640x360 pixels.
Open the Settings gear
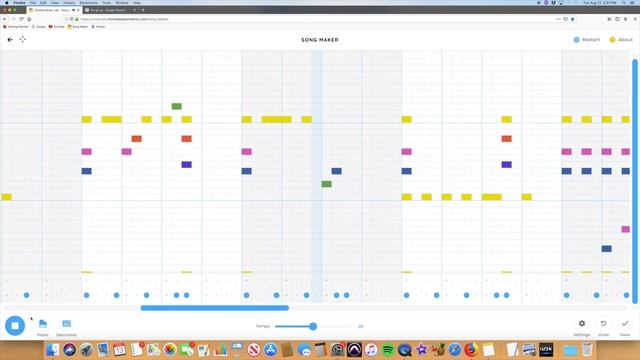pos(582,323)
